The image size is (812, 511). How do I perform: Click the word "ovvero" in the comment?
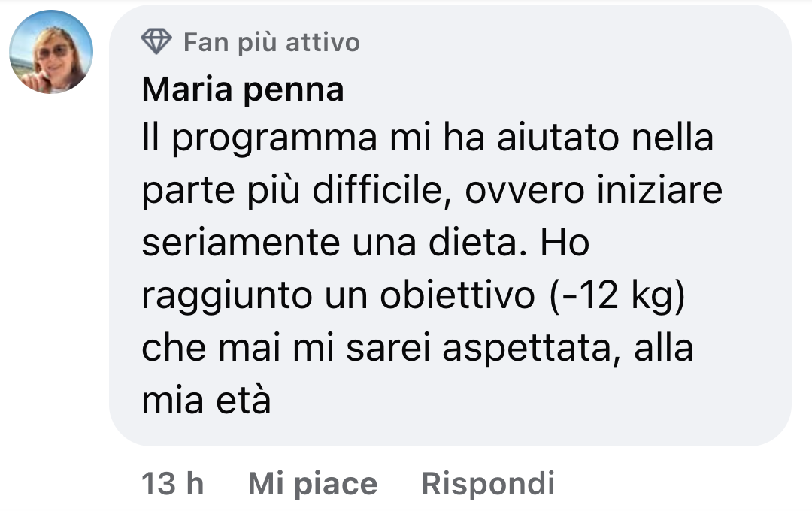[520, 192]
